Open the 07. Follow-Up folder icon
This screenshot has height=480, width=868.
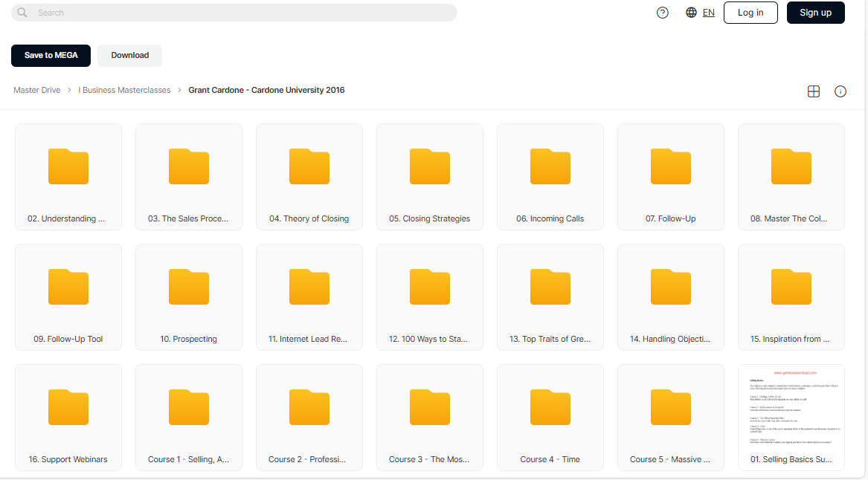(x=671, y=166)
